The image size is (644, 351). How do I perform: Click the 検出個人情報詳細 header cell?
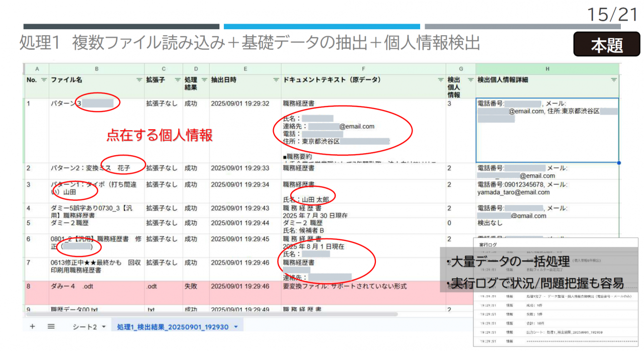click(x=547, y=86)
